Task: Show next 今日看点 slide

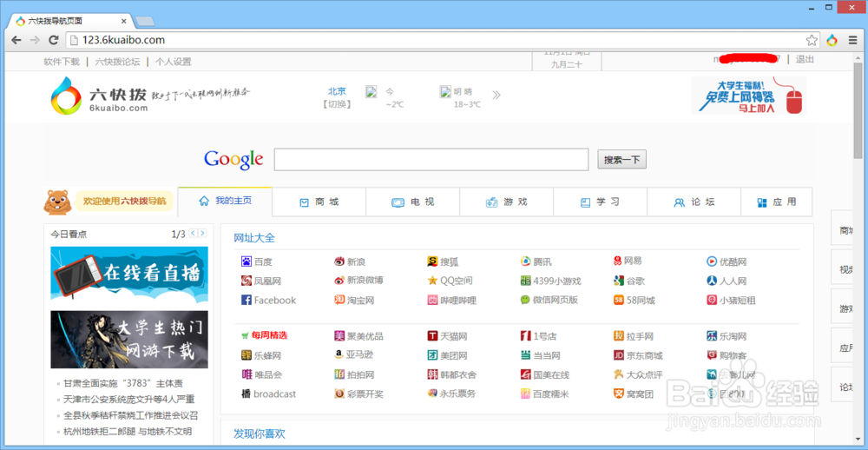Action: 202,234
